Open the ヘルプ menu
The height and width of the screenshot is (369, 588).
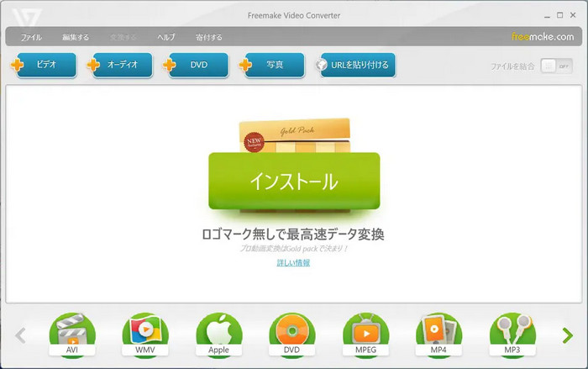pyautogui.click(x=166, y=37)
